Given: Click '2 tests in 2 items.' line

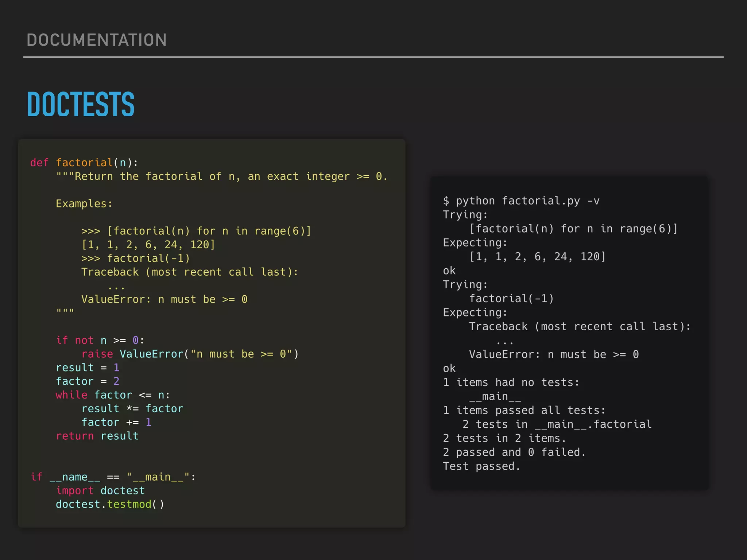Looking at the screenshot, I should [x=504, y=438].
